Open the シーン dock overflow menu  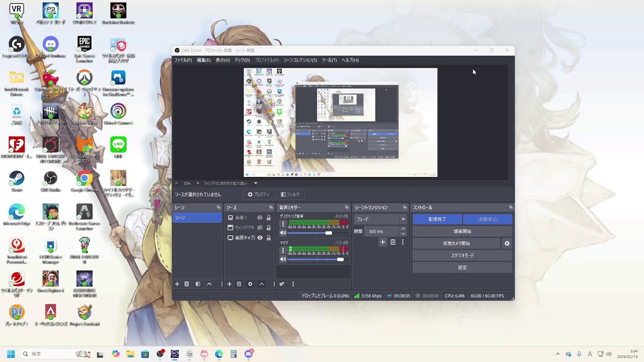[221, 284]
